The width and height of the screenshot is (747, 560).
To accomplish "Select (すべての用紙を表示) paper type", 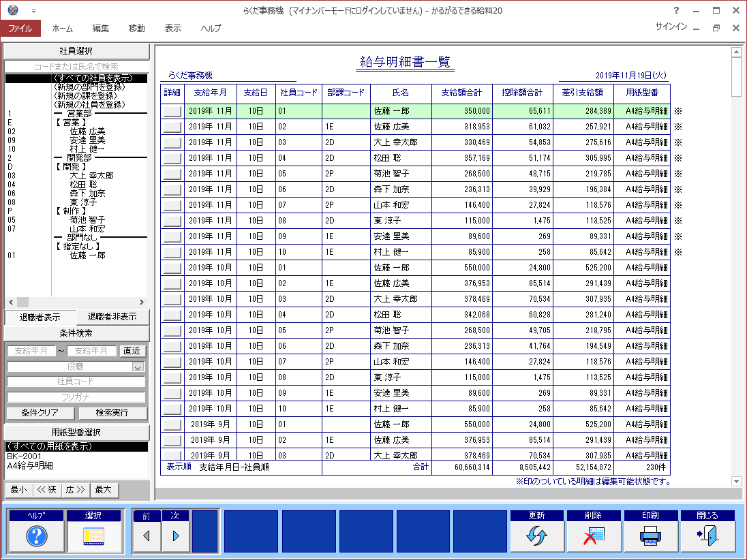I will point(76,447).
